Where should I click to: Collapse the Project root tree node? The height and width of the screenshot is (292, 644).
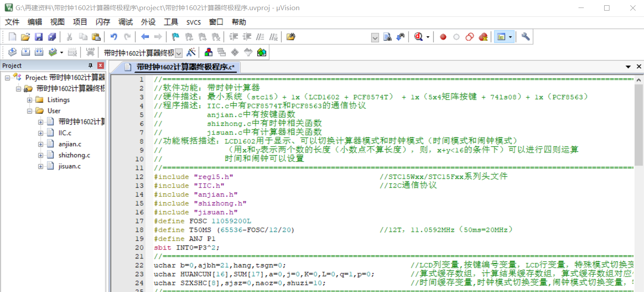(x=8, y=77)
